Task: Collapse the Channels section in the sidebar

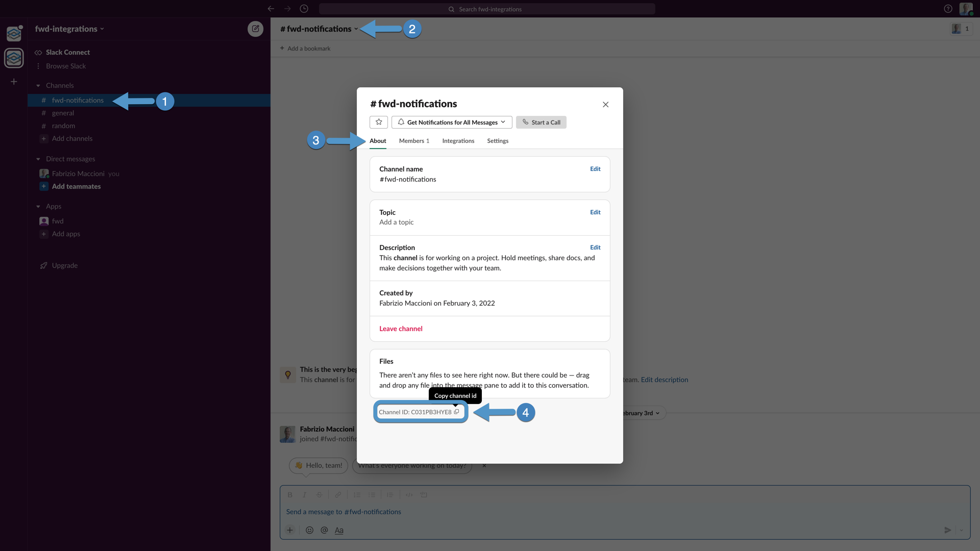Action: coord(38,85)
